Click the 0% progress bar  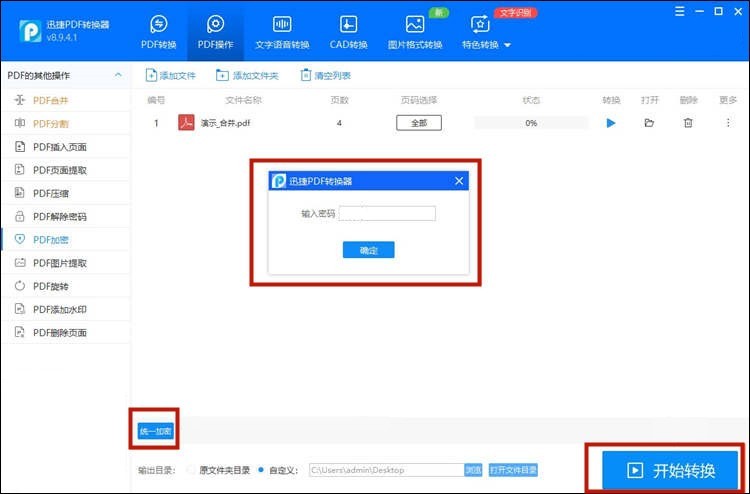pyautogui.click(x=531, y=123)
